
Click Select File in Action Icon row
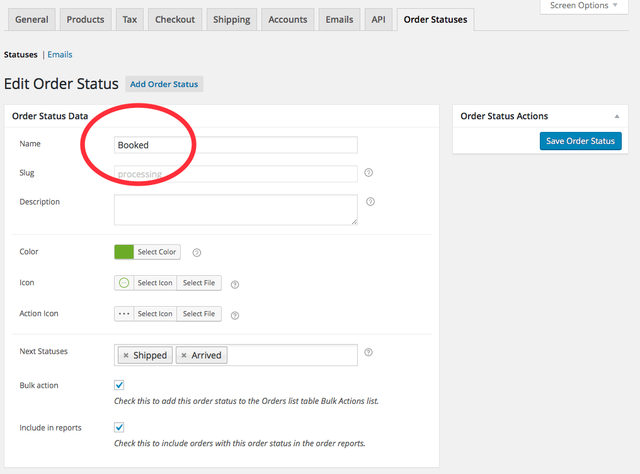click(x=199, y=314)
